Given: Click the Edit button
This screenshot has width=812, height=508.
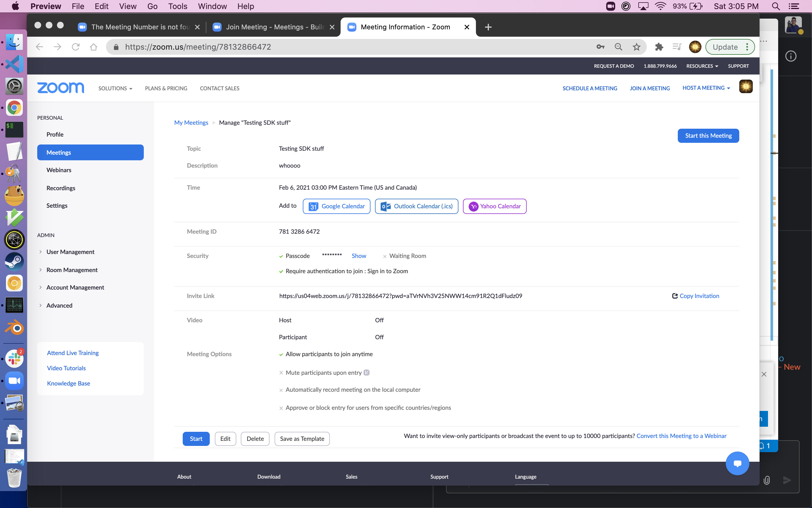Looking at the screenshot, I should pyautogui.click(x=225, y=439).
